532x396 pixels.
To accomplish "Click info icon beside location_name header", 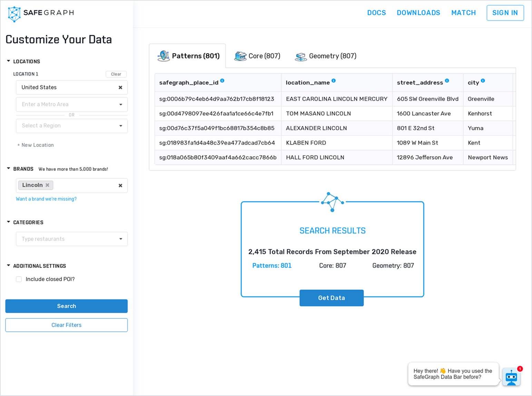I will click(334, 81).
